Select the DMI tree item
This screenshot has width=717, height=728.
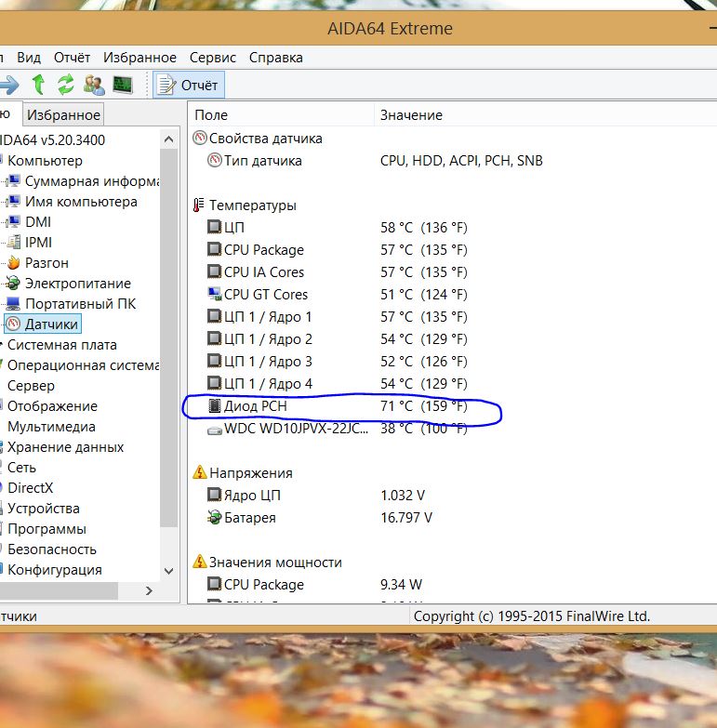pyautogui.click(x=38, y=222)
